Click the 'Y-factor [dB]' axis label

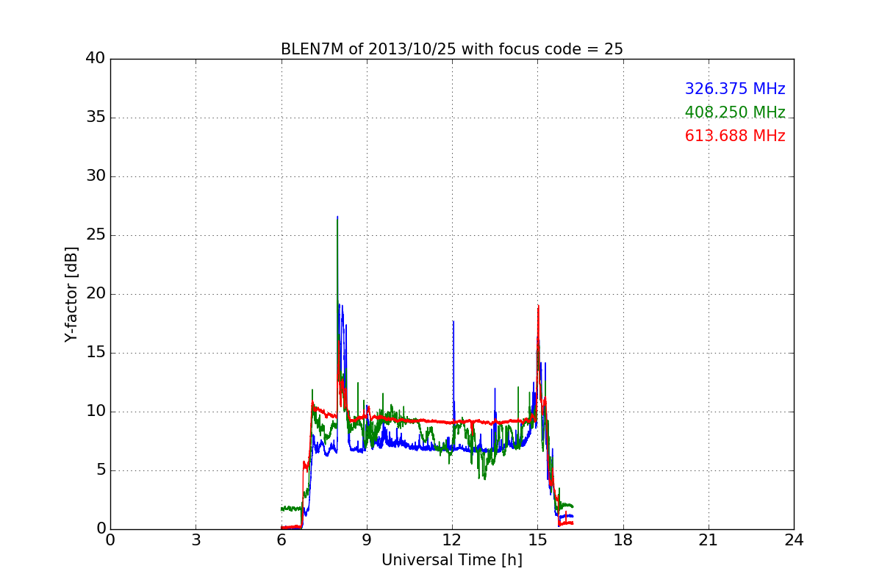(x=71, y=294)
